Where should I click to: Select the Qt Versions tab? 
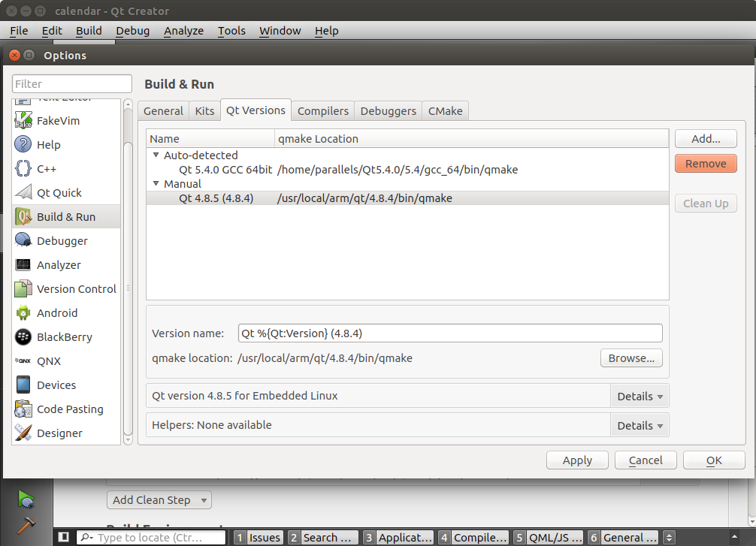click(x=256, y=110)
